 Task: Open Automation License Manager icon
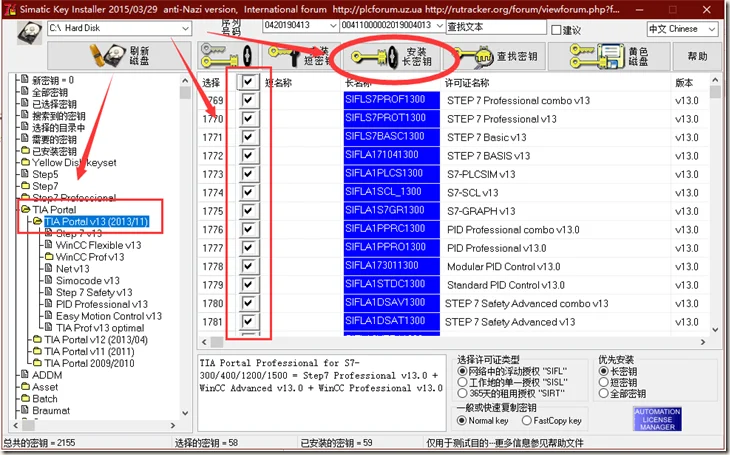pos(657,419)
